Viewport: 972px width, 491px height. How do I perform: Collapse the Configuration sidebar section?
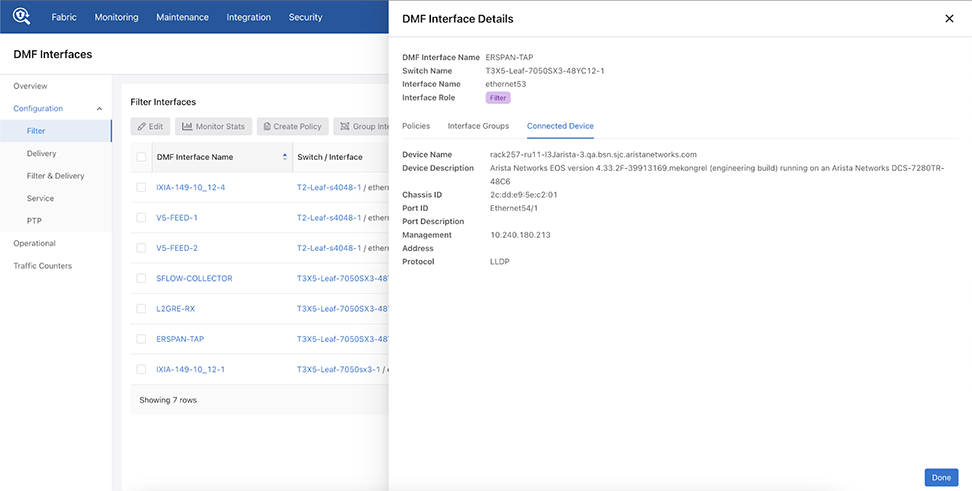pos(99,109)
